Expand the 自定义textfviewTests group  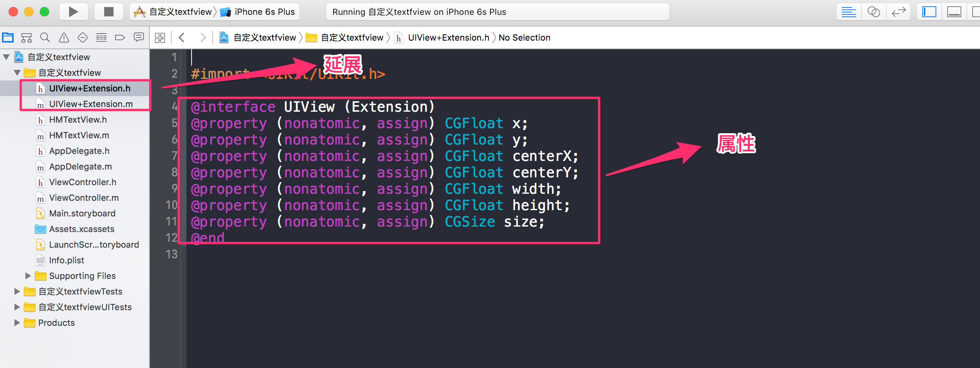[17, 291]
